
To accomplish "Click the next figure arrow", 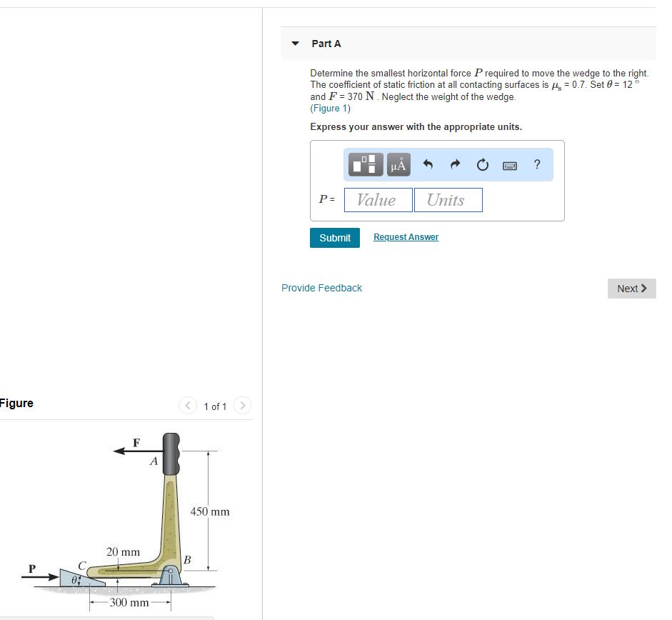I will tap(242, 405).
